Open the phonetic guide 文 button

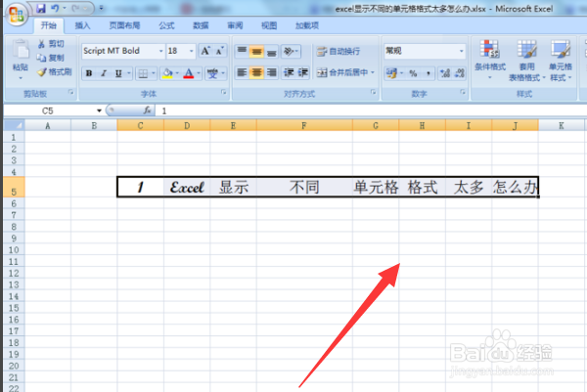pos(212,73)
